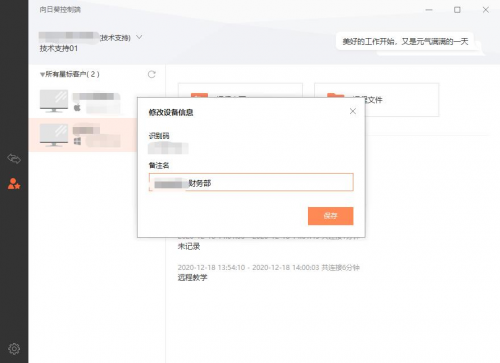Click the Windows OS icon
Image resolution: width=500 pixels, height=363 pixels.
77,141
